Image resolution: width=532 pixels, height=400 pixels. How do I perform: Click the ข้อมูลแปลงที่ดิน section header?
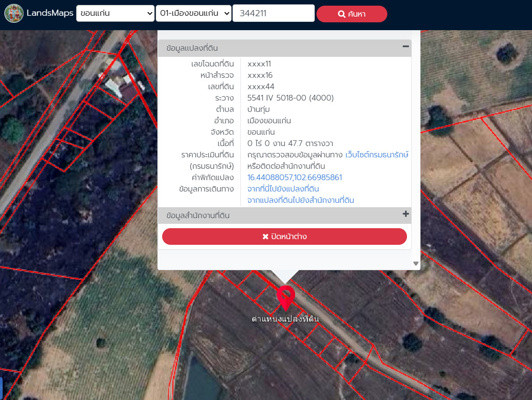[x=192, y=48]
